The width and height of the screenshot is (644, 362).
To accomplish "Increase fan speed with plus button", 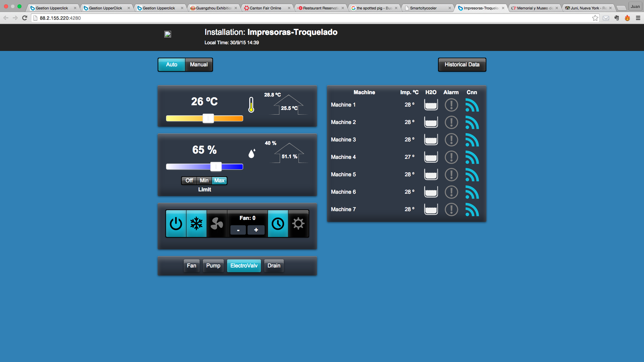I will click(x=256, y=230).
